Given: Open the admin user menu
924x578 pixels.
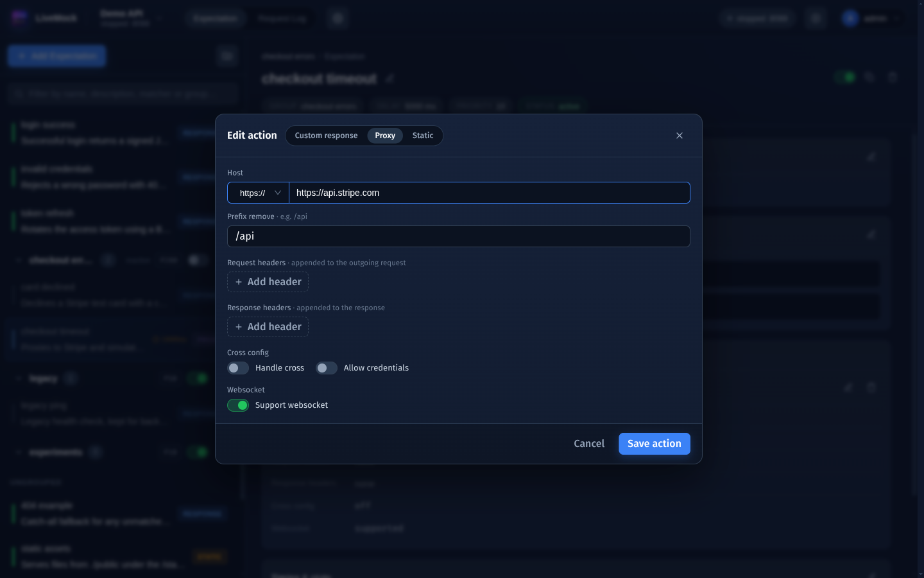Looking at the screenshot, I should (873, 19).
